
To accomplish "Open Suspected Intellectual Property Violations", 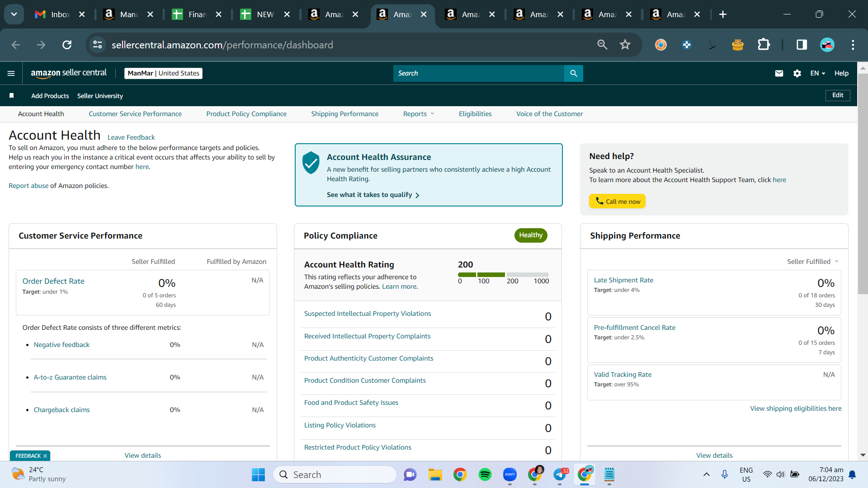I will coord(368,314).
